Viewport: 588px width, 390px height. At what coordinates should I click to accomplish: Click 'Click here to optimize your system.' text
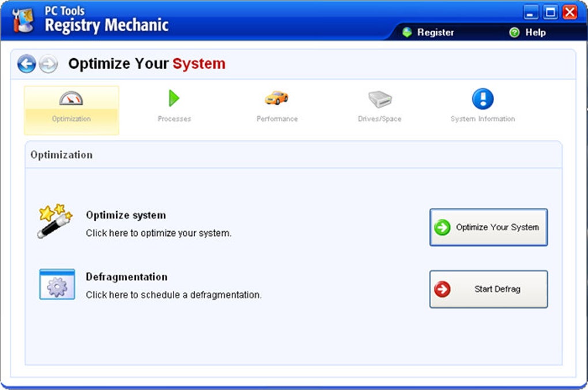coord(159,233)
